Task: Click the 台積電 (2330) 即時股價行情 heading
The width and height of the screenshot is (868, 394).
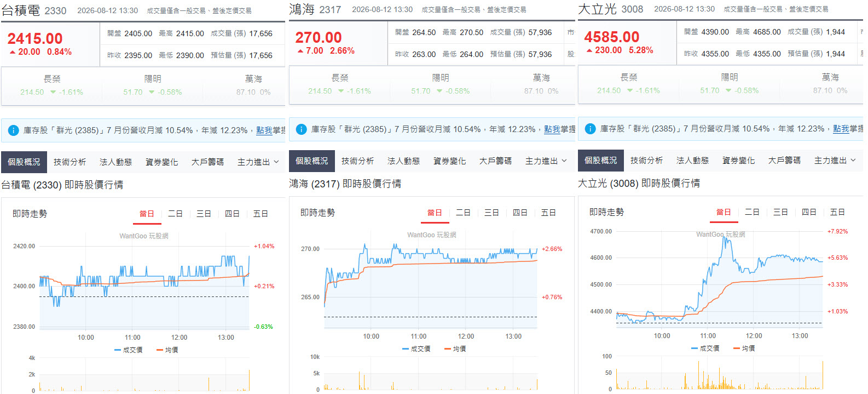Action: [62, 185]
